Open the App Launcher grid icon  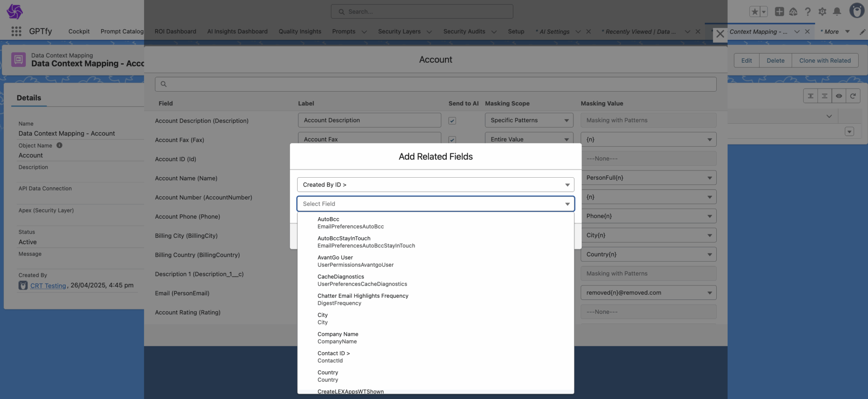tap(16, 31)
